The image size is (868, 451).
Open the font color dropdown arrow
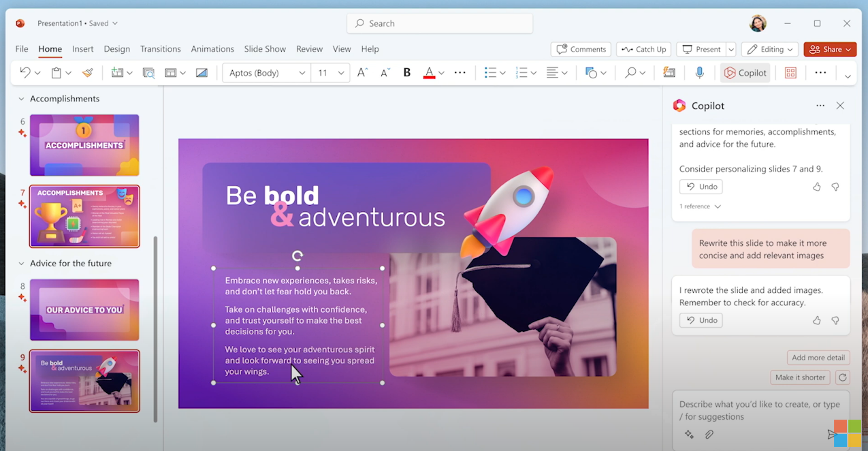(441, 73)
